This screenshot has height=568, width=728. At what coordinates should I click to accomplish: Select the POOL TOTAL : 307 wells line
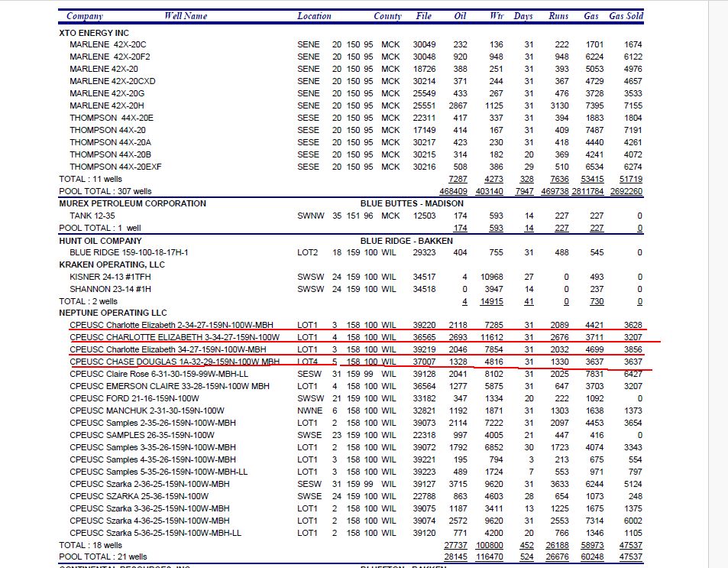tap(105, 191)
